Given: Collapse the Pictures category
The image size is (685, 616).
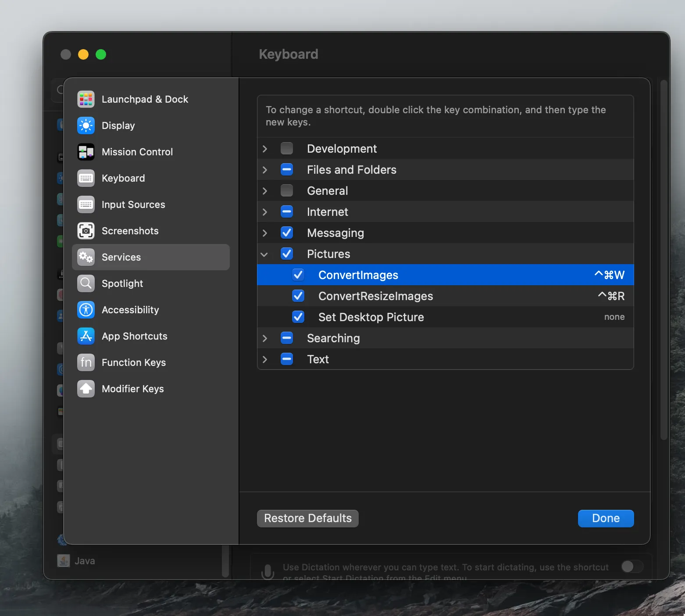Looking at the screenshot, I should (264, 254).
